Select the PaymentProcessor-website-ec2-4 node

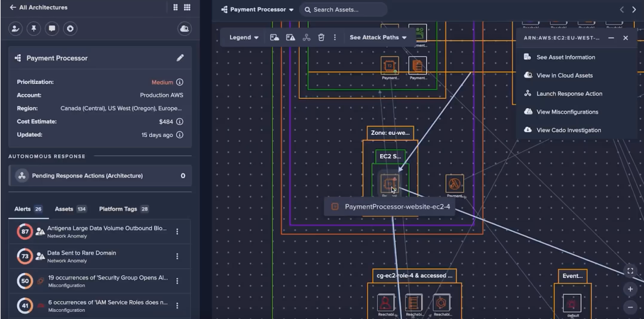pyautogui.click(x=390, y=183)
